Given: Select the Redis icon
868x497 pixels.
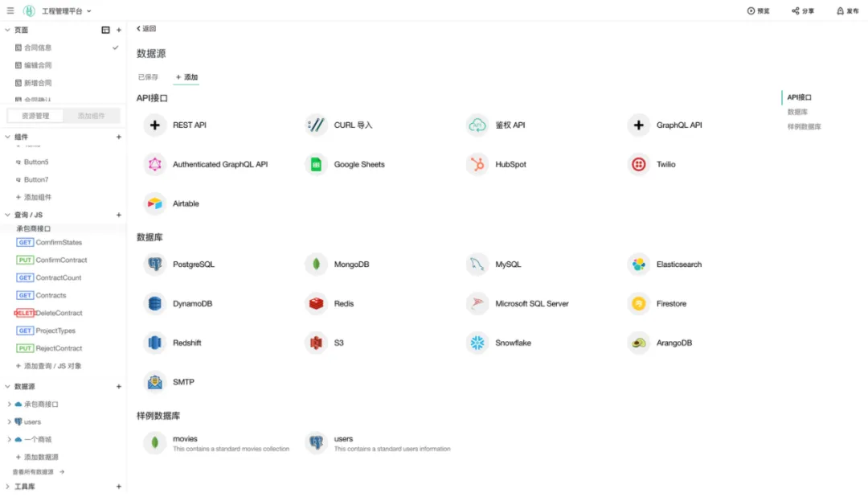Looking at the screenshot, I should pyautogui.click(x=316, y=304).
